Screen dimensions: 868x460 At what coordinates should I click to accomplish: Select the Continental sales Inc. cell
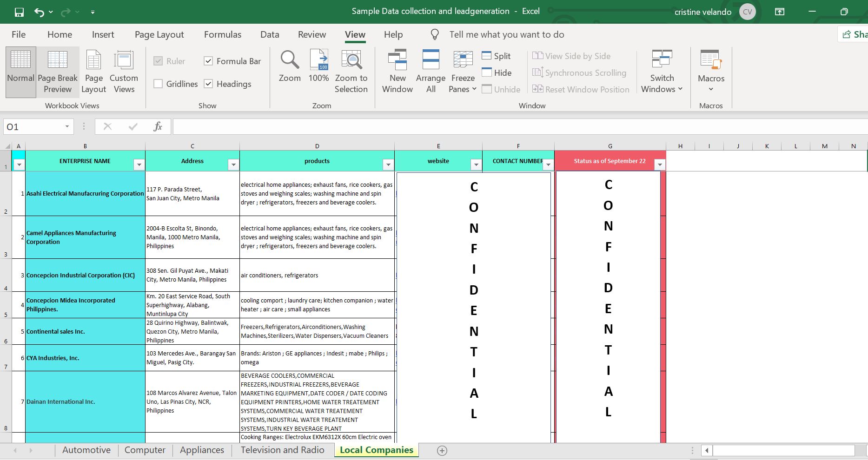tap(85, 331)
